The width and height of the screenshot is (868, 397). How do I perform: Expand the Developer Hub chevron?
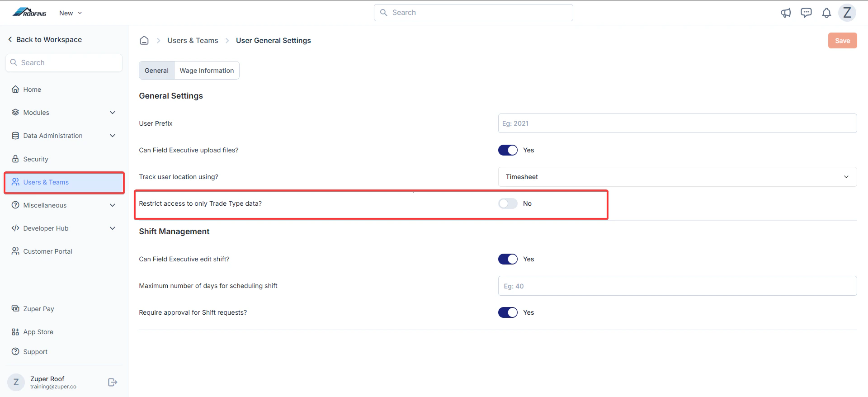click(x=113, y=228)
